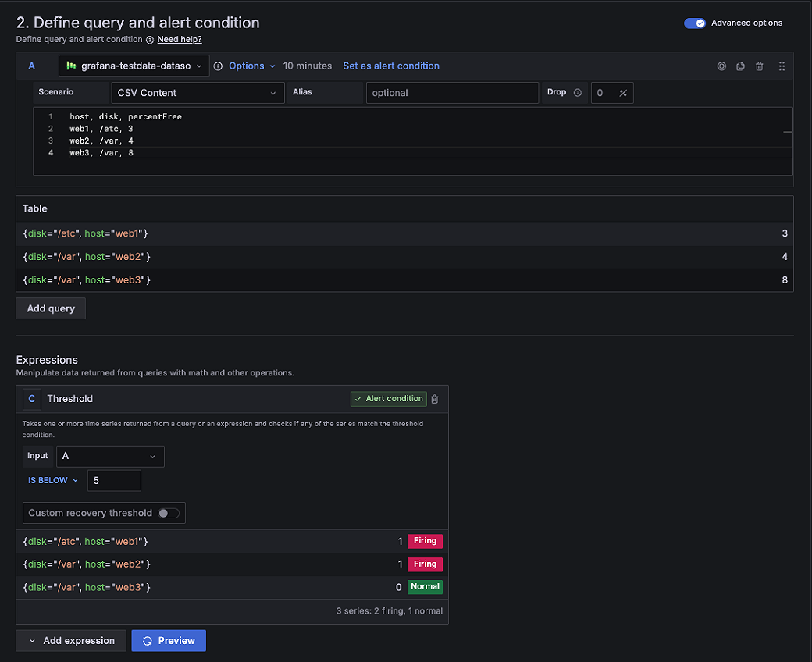Disable query A using the circular icon
812x662 pixels.
click(721, 66)
